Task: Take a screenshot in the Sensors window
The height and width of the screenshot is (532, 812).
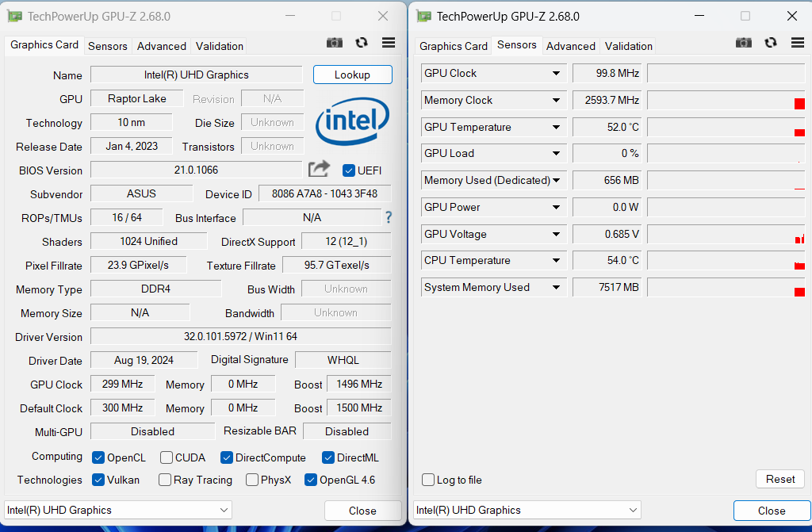Action: pyautogui.click(x=744, y=43)
